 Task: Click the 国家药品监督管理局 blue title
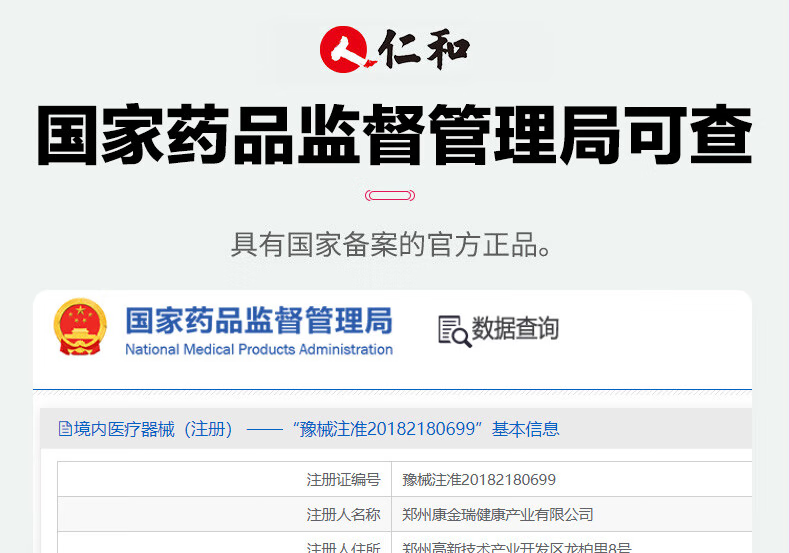[x=259, y=321]
